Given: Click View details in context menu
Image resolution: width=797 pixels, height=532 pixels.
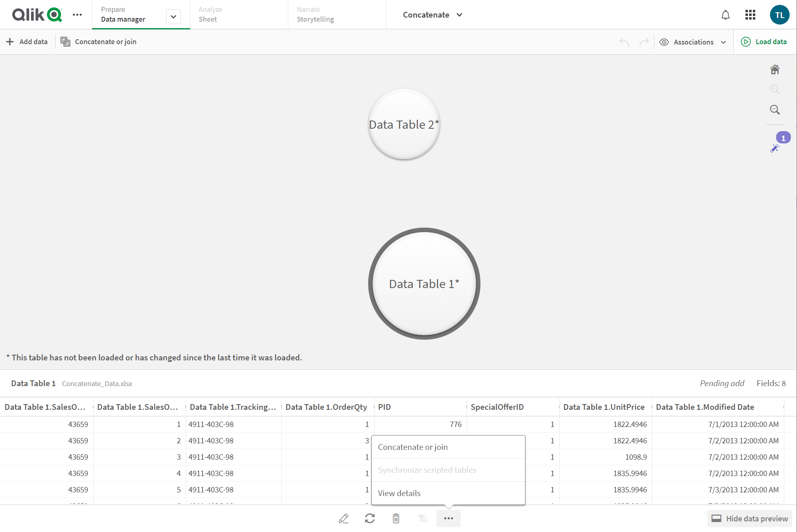Looking at the screenshot, I should click(399, 493).
